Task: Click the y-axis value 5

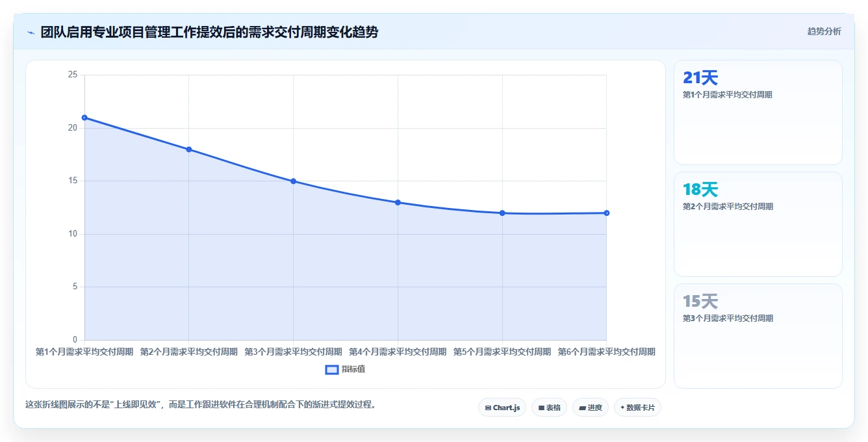Action: point(75,287)
